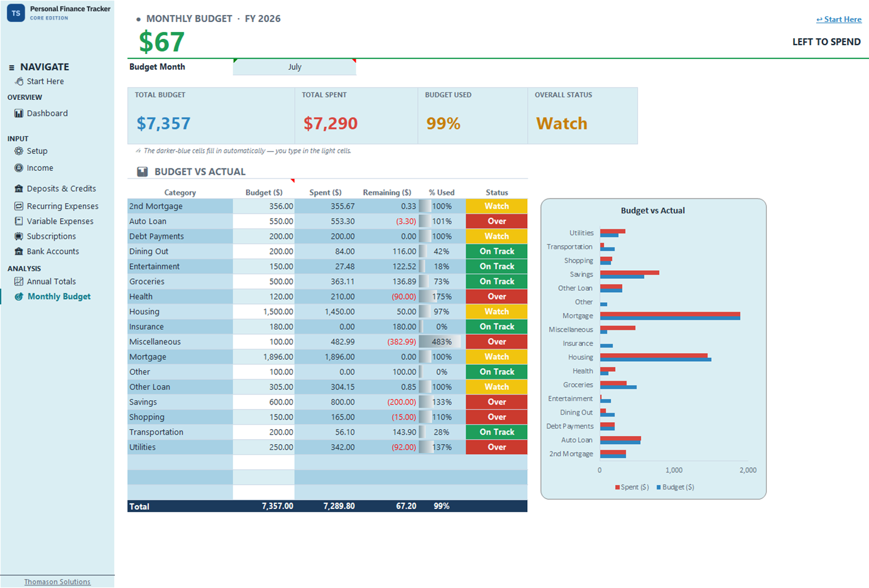Click the Annual Totals chart icon

(x=19, y=281)
